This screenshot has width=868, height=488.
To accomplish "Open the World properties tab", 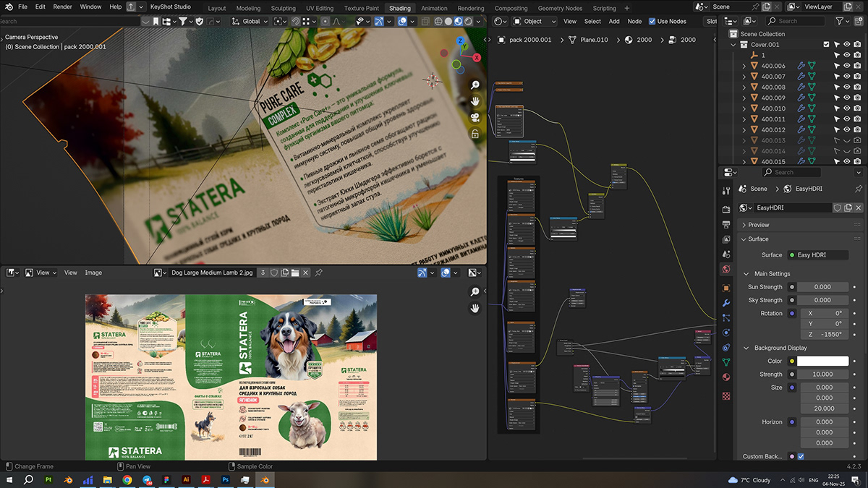I will point(726,269).
